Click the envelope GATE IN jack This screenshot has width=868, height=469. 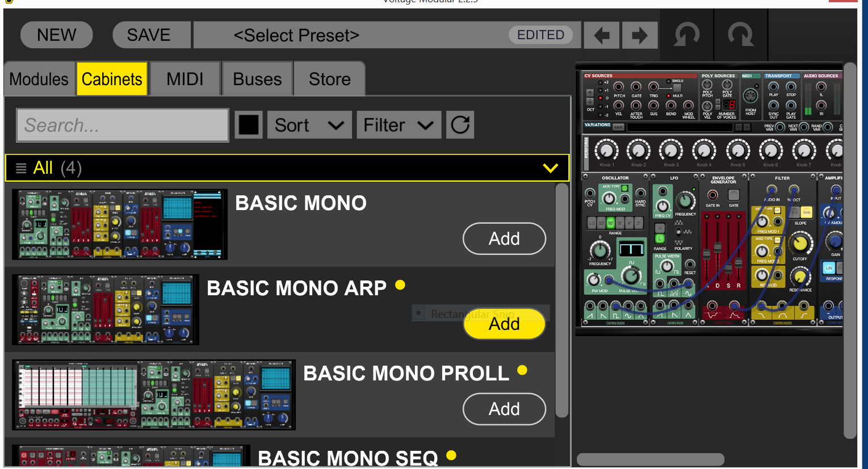[x=712, y=195]
